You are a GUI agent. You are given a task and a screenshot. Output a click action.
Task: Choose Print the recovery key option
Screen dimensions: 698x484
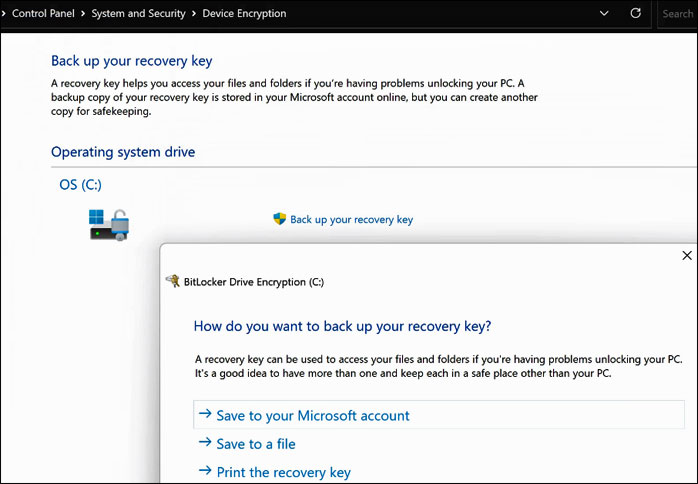[284, 472]
